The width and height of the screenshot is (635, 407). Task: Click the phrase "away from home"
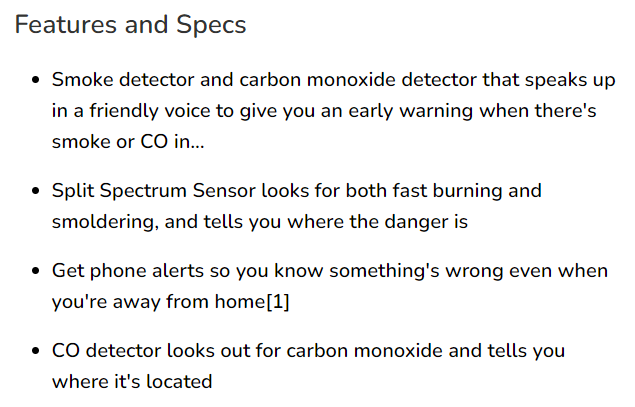[189, 302]
